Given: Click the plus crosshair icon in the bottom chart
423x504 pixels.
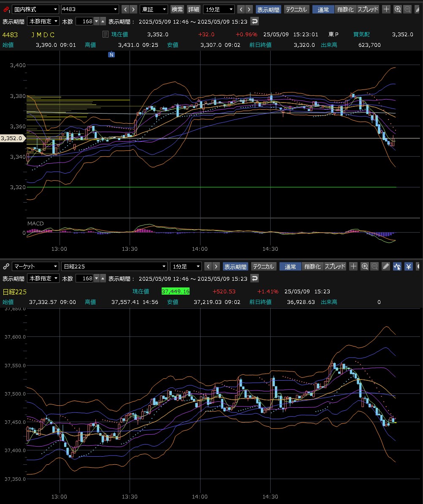Looking at the screenshot, I should [x=353, y=266].
